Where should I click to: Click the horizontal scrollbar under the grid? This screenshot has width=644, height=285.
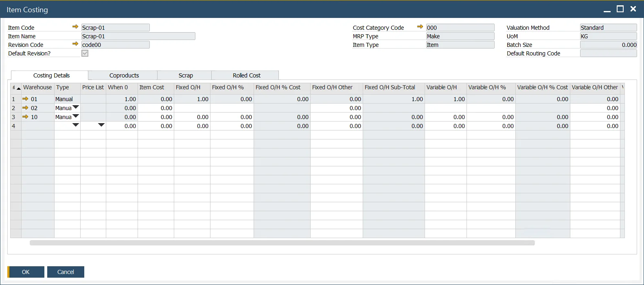coord(282,243)
